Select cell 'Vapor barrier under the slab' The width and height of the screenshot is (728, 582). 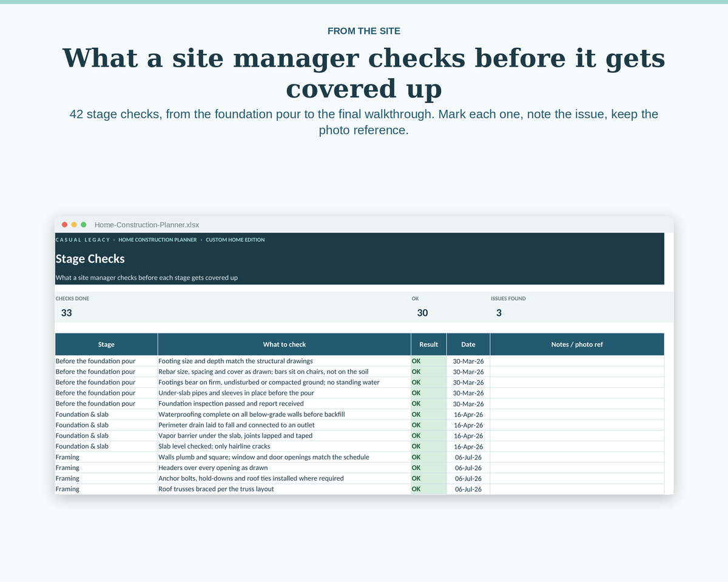(285, 436)
